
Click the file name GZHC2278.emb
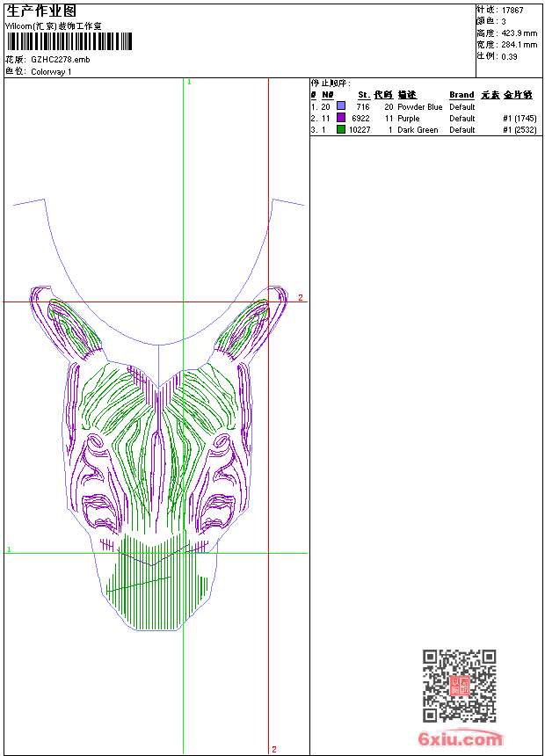60,59
